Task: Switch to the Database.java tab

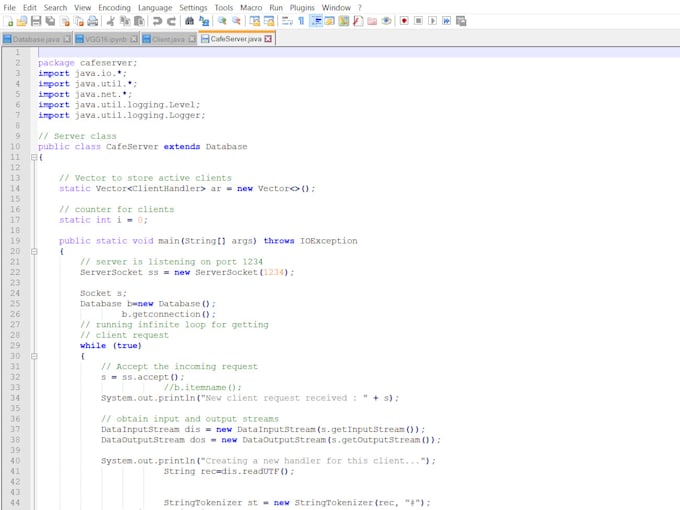Action: [x=36, y=39]
